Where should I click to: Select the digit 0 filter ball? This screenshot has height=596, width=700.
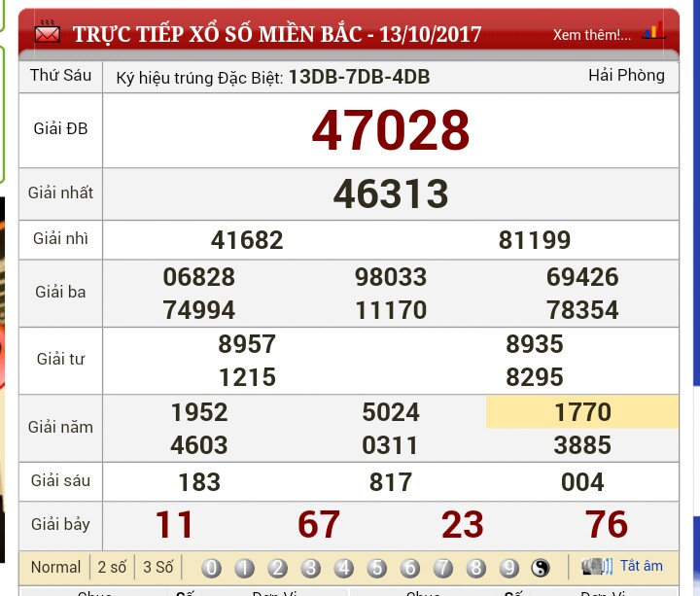(x=212, y=568)
